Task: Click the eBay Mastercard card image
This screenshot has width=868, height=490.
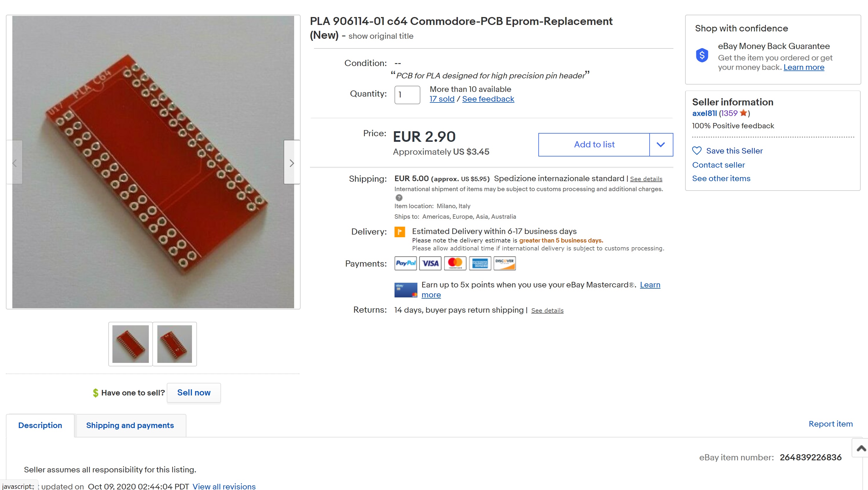Action: tap(406, 290)
